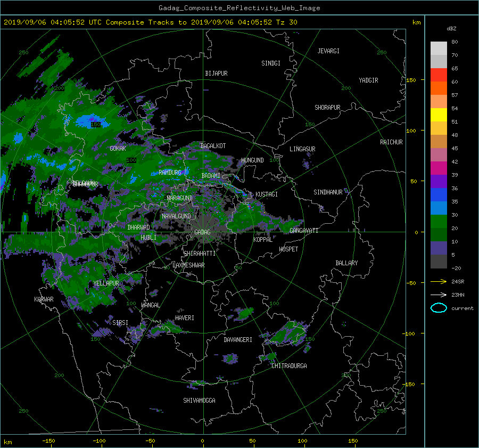Viewport: 479px width, 448px height.
Task: Click the YELLAPUR city label
Action: (x=106, y=283)
